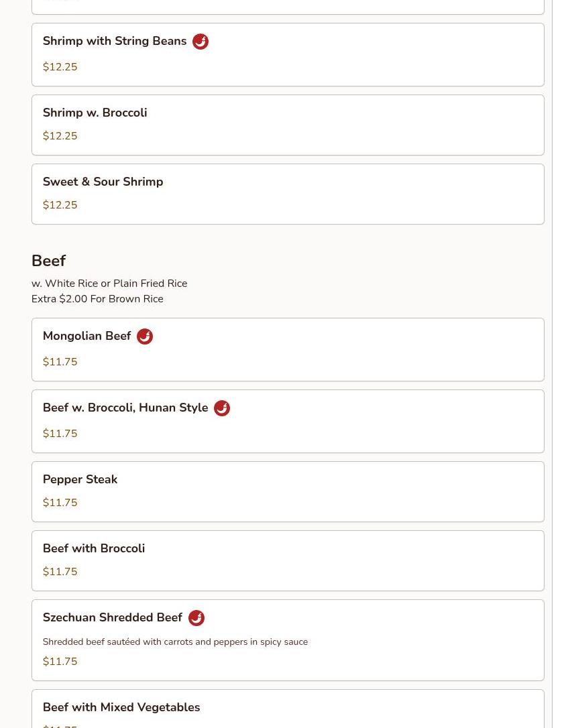This screenshot has width=566, height=728.
Task: Click the Beef section heading
Action: click(x=48, y=261)
